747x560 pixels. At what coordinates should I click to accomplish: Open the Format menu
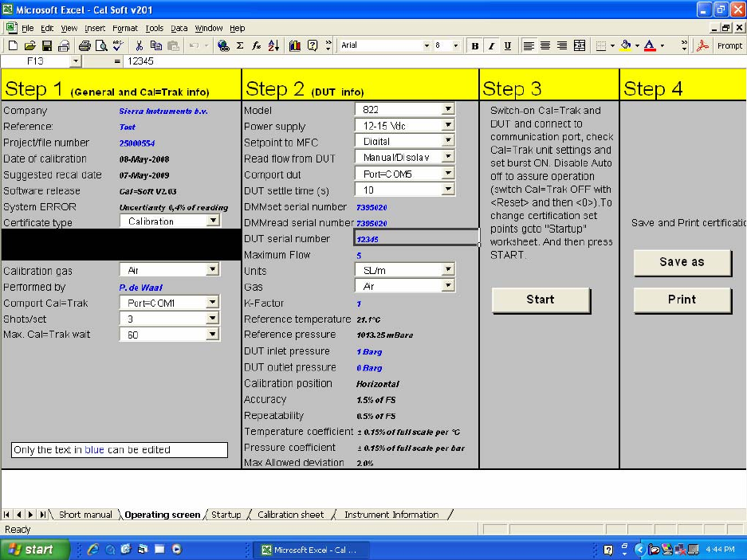(x=125, y=29)
